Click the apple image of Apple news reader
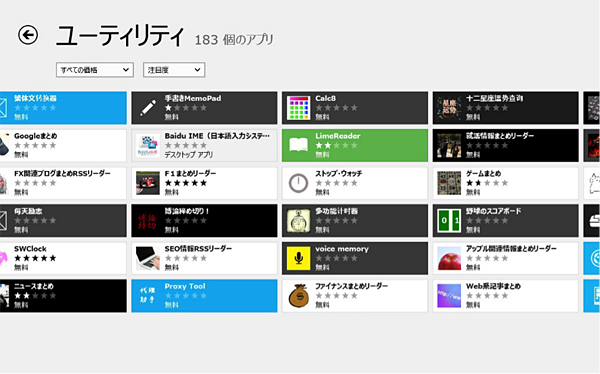600x374 pixels. [x=449, y=258]
